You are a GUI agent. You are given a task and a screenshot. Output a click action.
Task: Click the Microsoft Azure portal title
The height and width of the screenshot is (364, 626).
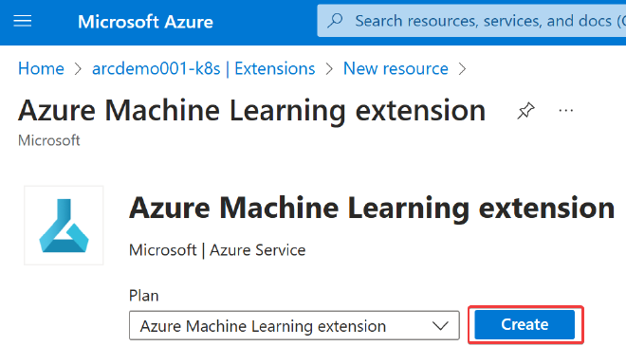(145, 22)
